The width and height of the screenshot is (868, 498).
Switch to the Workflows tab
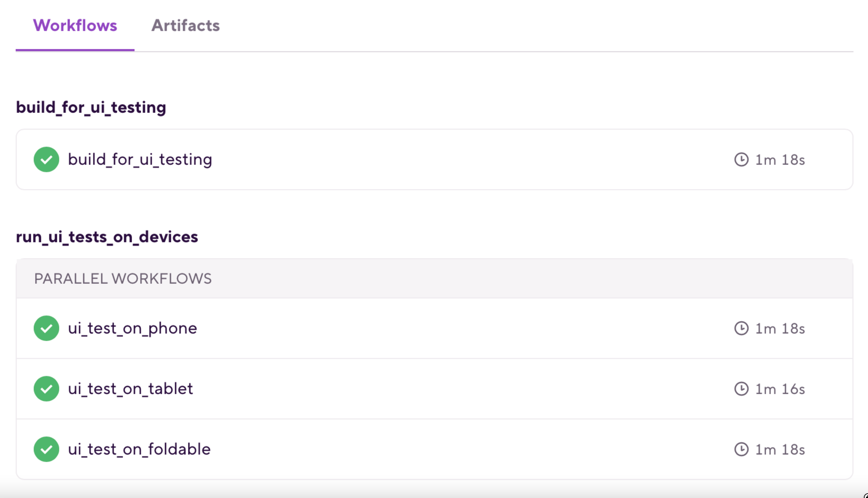tap(75, 26)
